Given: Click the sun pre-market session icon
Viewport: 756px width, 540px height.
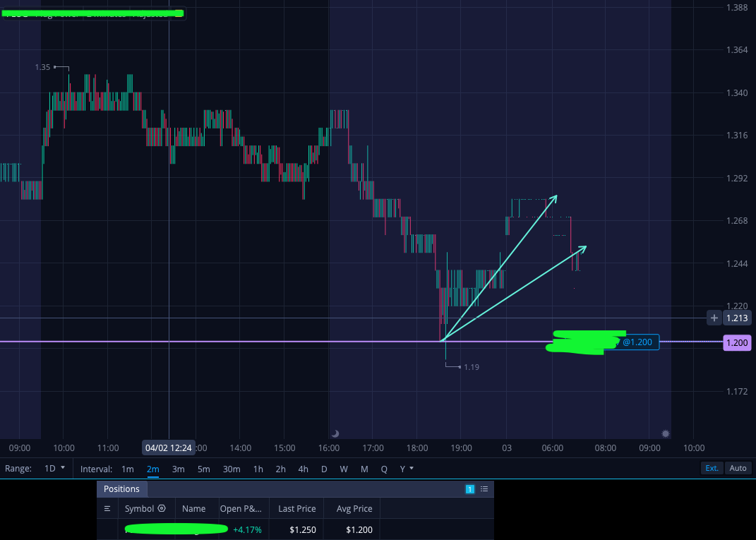Looking at the screenshot, I should pyautogui.click(x=666, y=433).
